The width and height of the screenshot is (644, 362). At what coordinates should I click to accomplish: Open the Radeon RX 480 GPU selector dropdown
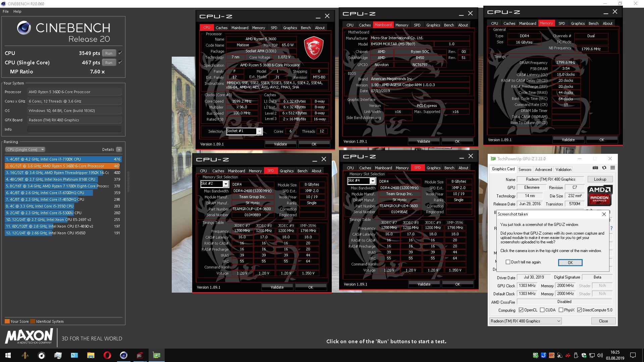(525, 321)
